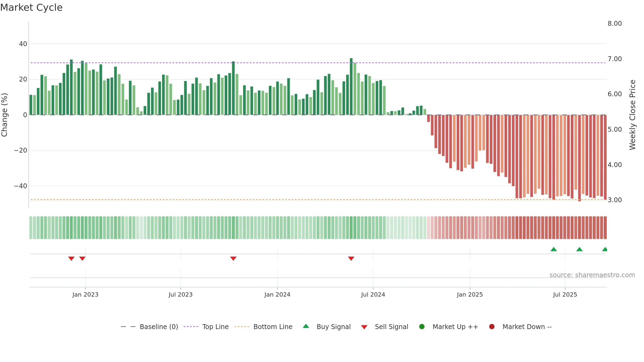Click the 6.00 price axis label
The height and width of the screenshot is (362, 644).
(615, 94)
